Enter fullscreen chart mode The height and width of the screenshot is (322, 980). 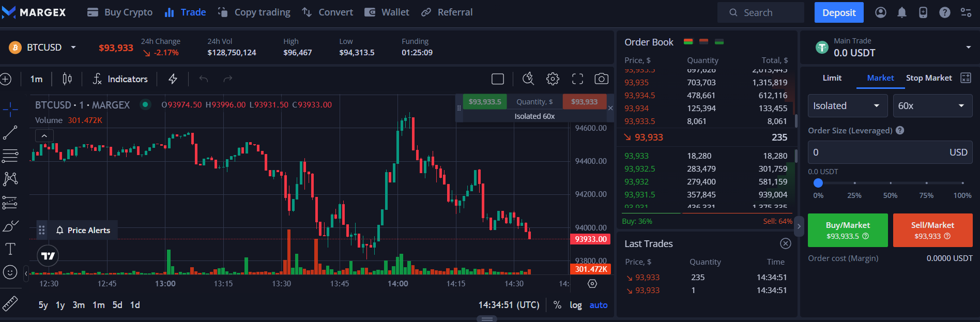click(x=577, y=79)
